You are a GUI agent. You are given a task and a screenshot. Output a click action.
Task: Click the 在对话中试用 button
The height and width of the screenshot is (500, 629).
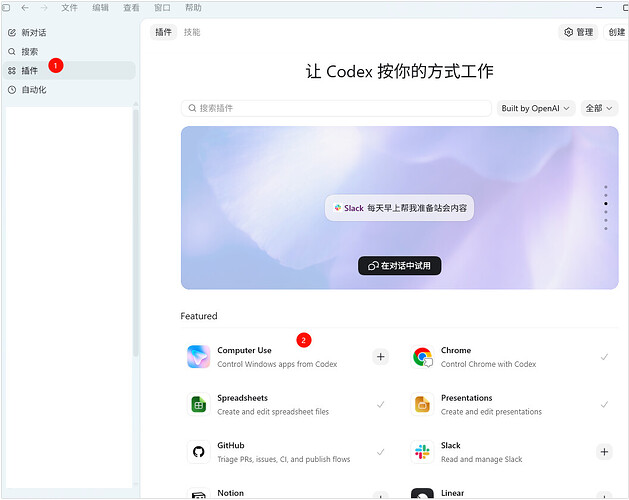(x=400, y=266)
